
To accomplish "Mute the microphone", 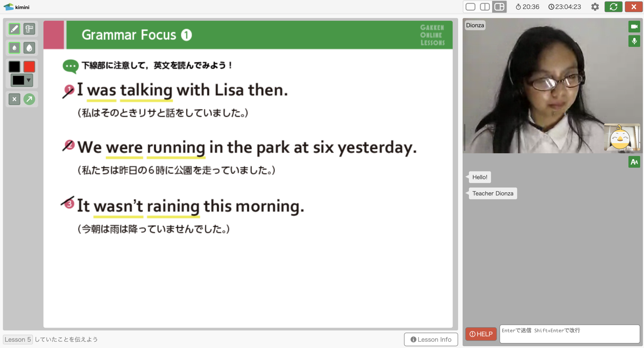I will coord(634,41).
